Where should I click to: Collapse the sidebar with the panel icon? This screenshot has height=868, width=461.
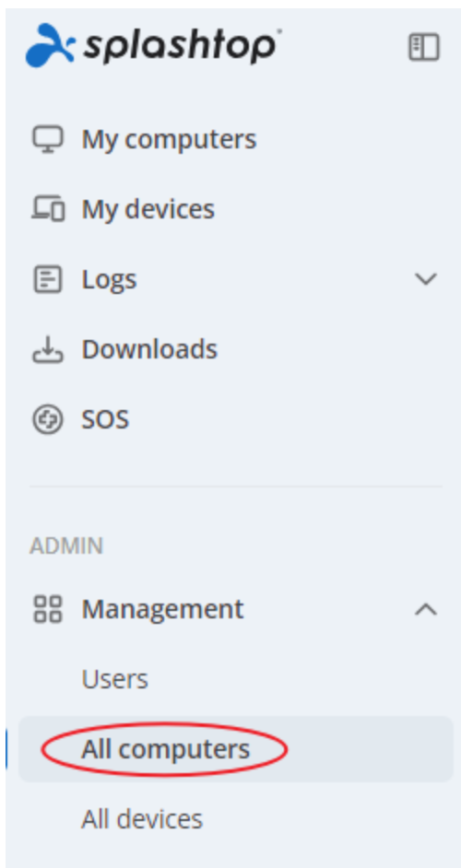coord(424,47)
